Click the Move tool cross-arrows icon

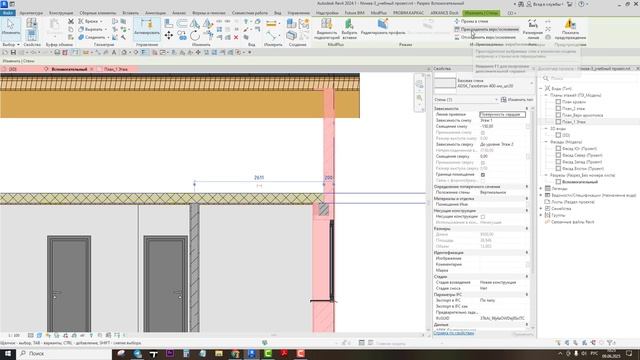click(169, 36)
